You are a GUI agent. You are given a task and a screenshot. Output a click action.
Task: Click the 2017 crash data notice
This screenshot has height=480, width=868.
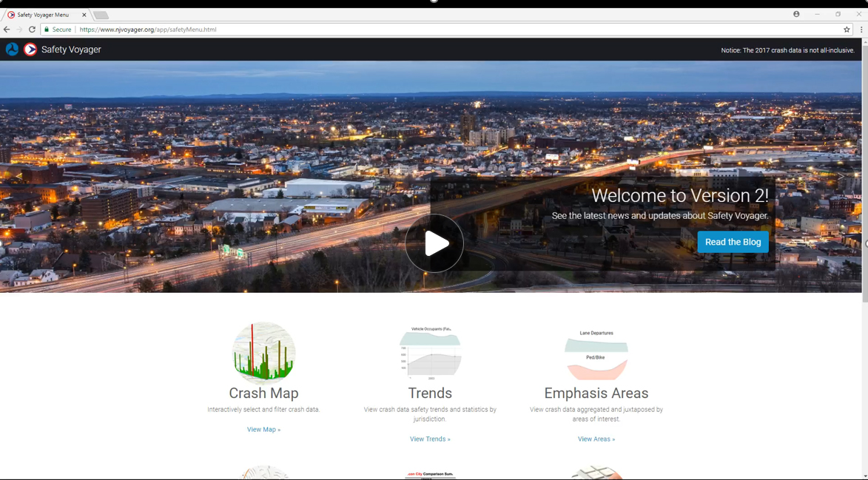[x=788, y=50]
